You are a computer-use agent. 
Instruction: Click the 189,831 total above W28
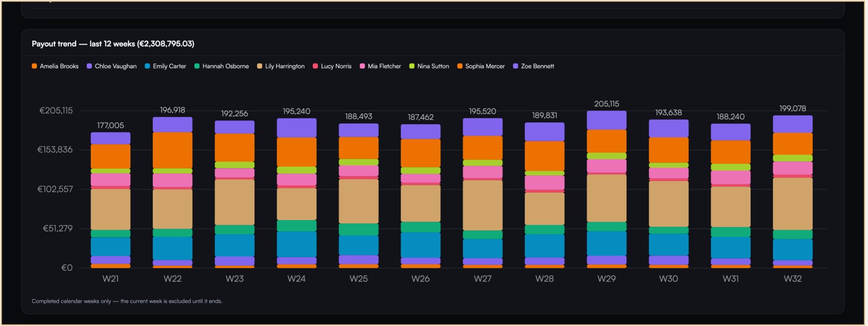pyautogui.click(x=545, y=116)
